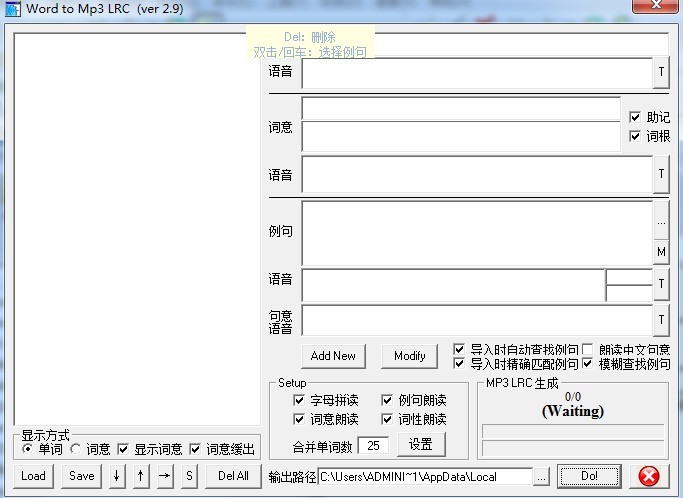Enable the 朗读中文句意 checkbox

(588, 349)
